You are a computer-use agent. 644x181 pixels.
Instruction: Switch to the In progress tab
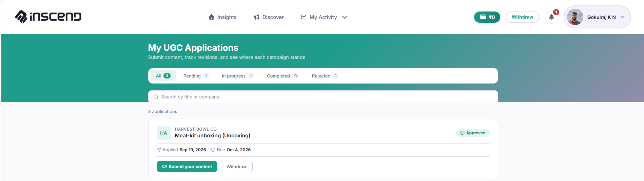tap(237, 76)
